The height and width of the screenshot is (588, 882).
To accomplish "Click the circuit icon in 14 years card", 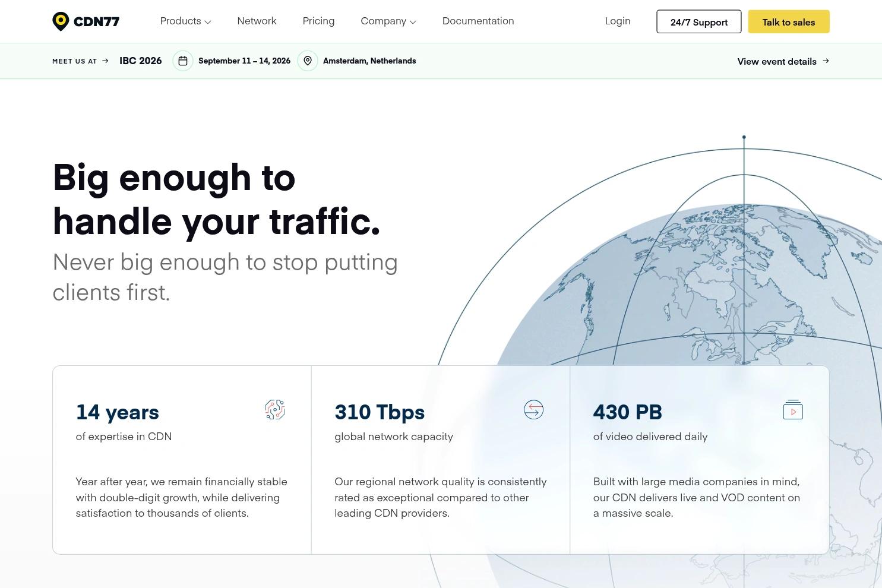I will point(275,410).
